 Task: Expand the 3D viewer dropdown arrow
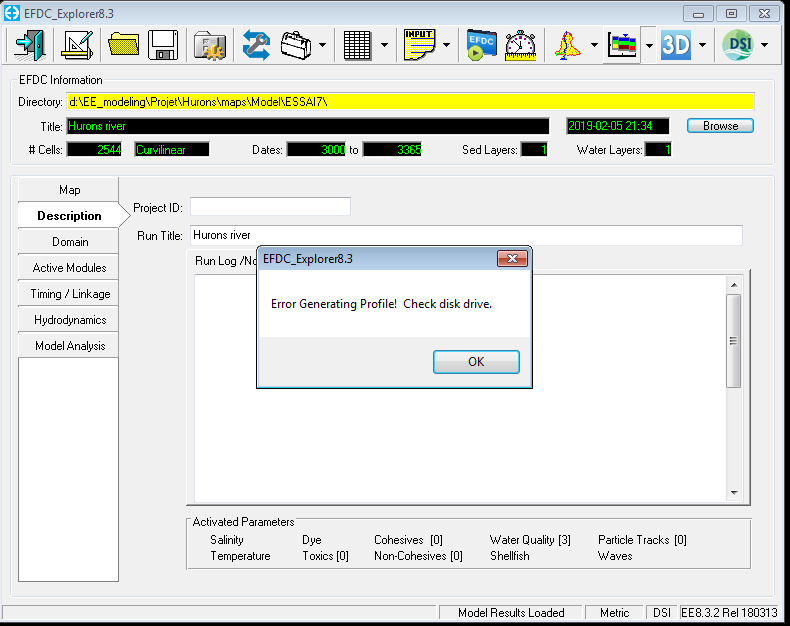[x=702, y=45]
